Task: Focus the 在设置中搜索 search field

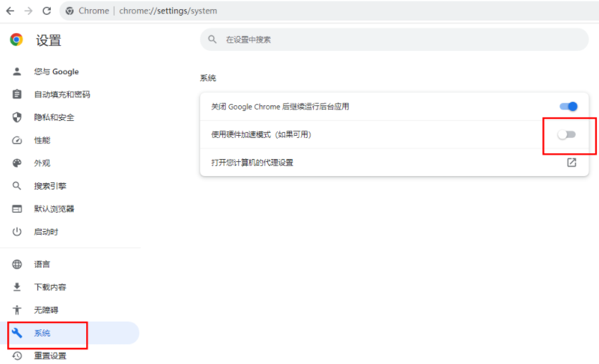Action: [x=394, y=40]
